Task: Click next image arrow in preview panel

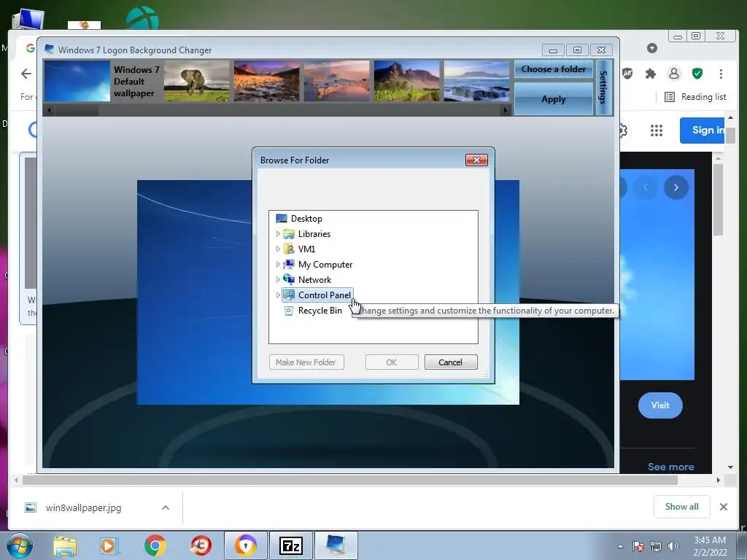Action: [676, 187]
